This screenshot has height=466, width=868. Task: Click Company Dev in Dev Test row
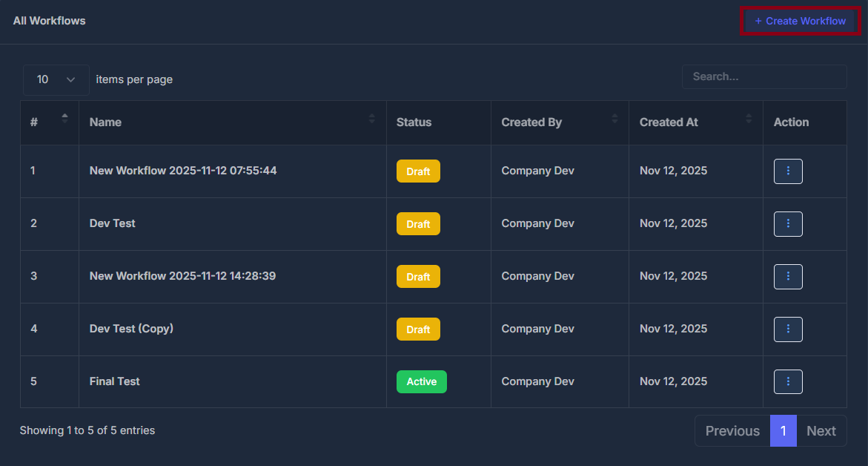[x=537, y=223]
